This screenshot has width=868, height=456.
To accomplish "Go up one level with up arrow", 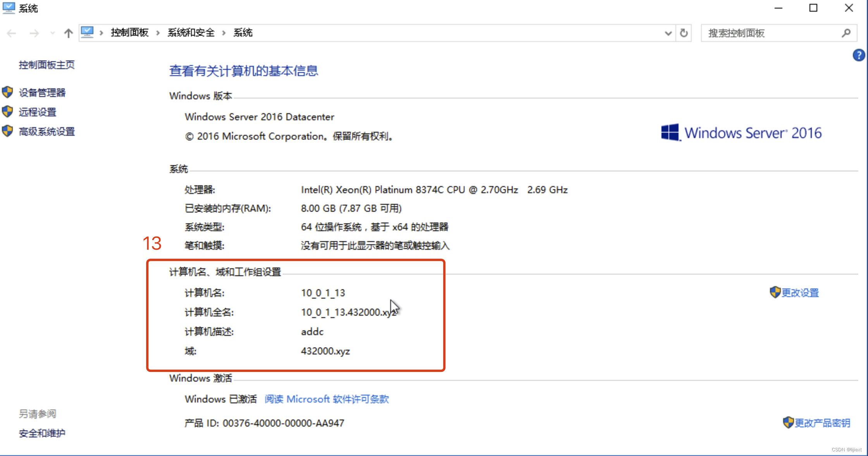I will (x=68, y=33).
